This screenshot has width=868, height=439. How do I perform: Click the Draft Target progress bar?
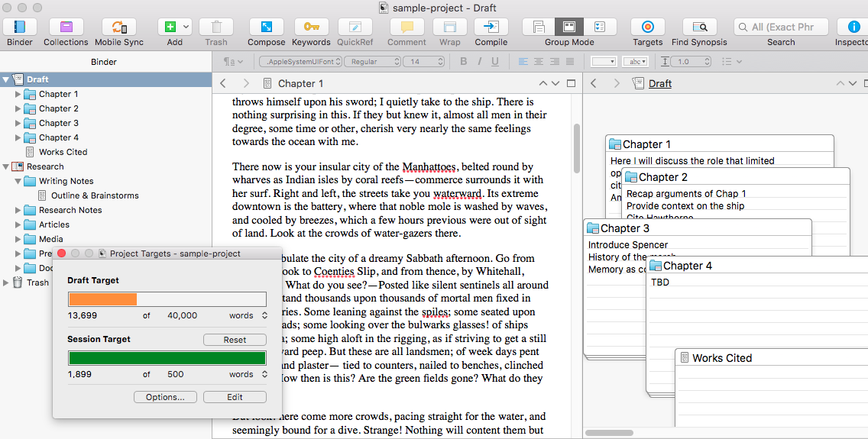tap(167, 299)
